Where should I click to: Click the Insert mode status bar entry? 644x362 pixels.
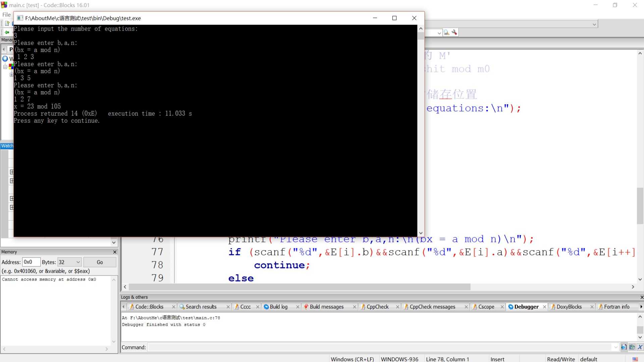coord(497,359)
